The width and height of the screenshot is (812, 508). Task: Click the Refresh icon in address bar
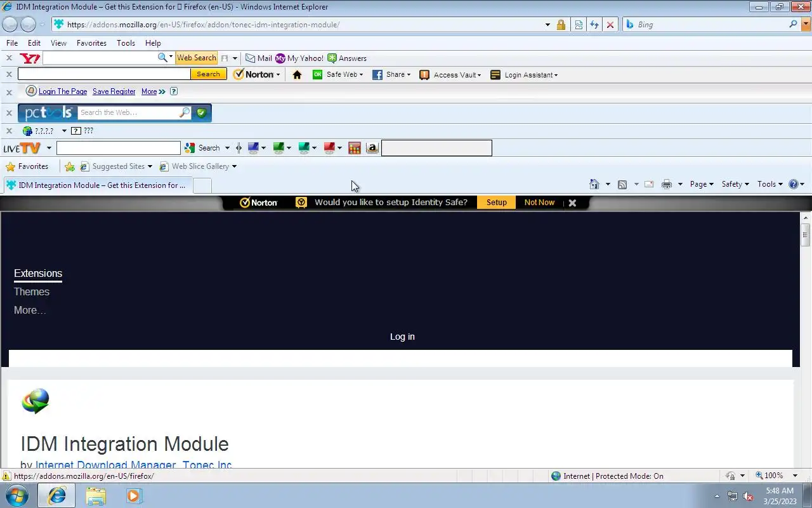point(594,25)
